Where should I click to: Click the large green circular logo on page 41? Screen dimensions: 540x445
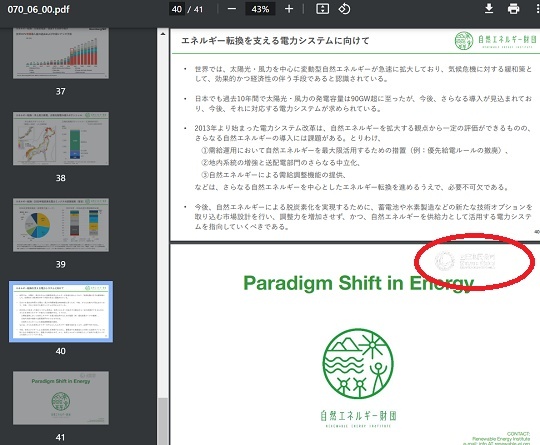(x=358, y=363)
